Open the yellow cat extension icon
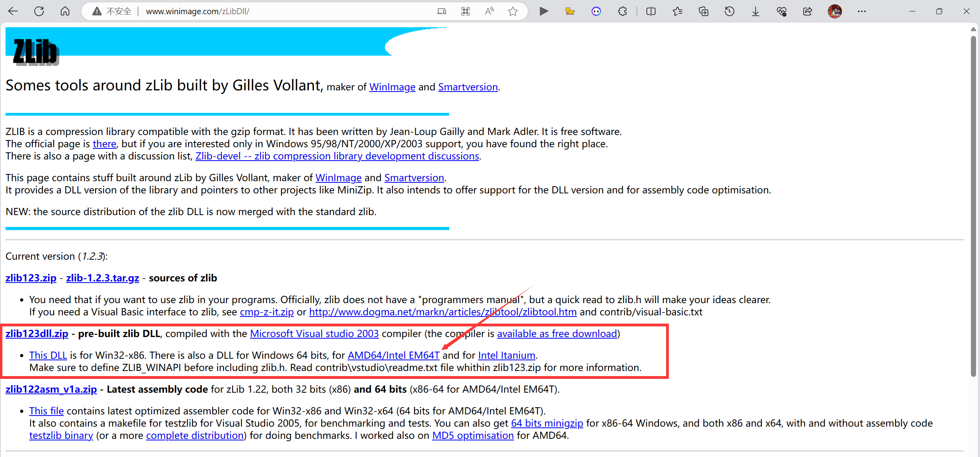The height and width of the screenshot is (457, 980). 570,11
